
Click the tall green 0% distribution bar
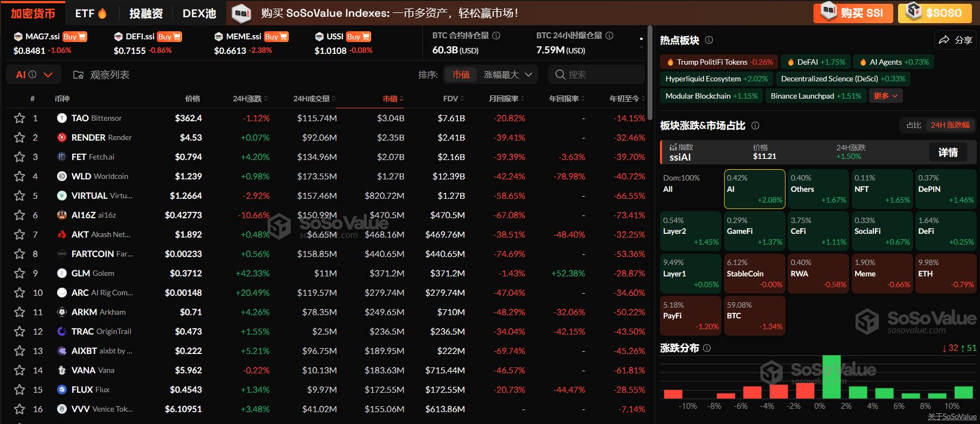[831, 377]
